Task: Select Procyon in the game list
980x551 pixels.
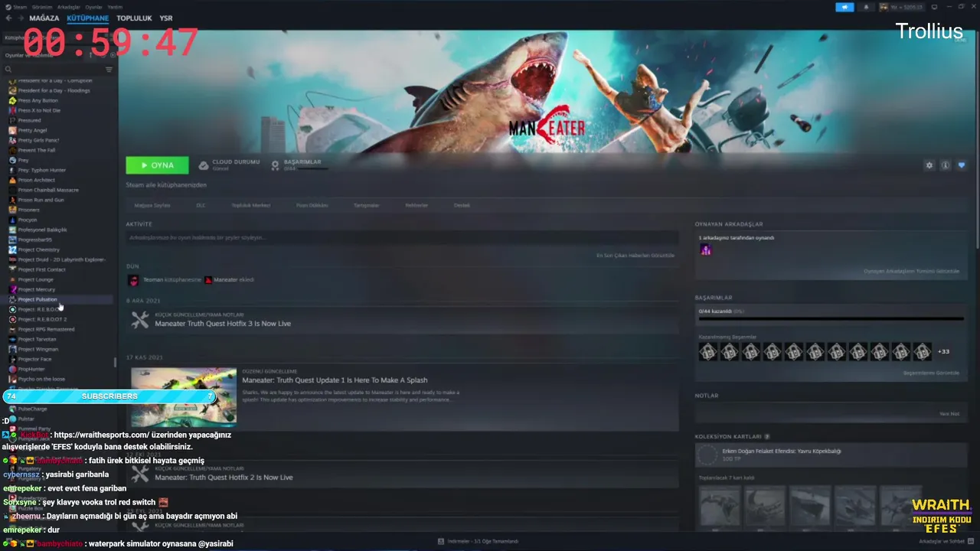Action: coord(27,220)
